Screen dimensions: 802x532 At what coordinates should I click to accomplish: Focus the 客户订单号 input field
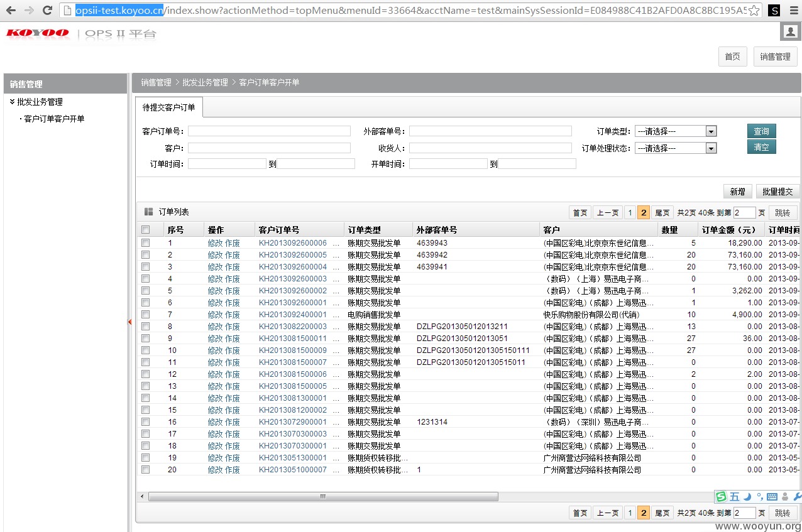269,131
